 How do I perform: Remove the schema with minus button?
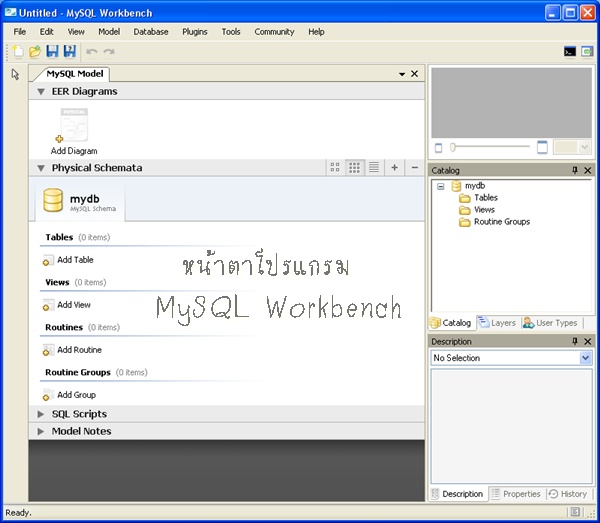[414, 167]
